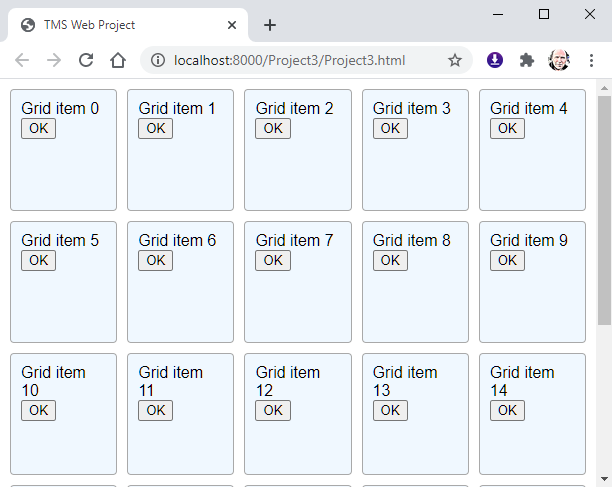Image resolution: width=612 pixels, height=487 pixels.
Task: Click OK in Grid item 14
Action: click(507, 411)
